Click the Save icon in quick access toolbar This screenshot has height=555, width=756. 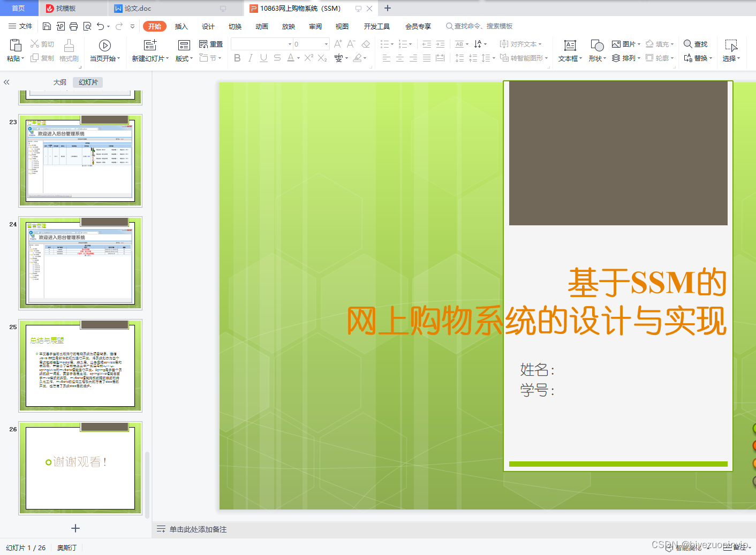click(x=47, y=26)
